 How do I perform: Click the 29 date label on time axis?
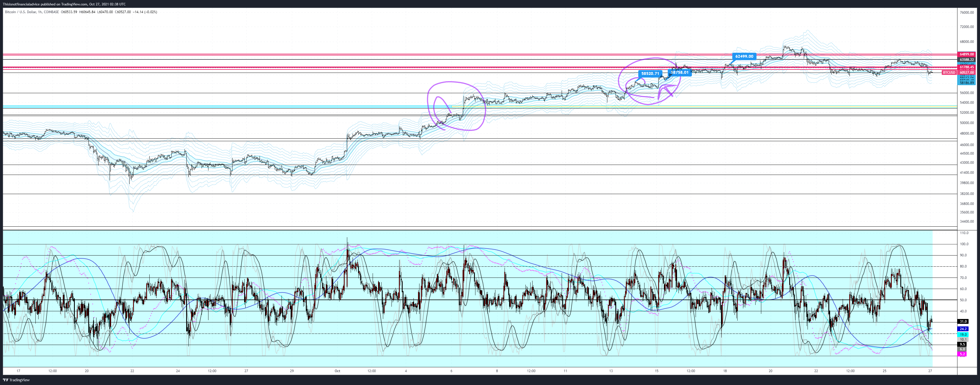(292, 371)
